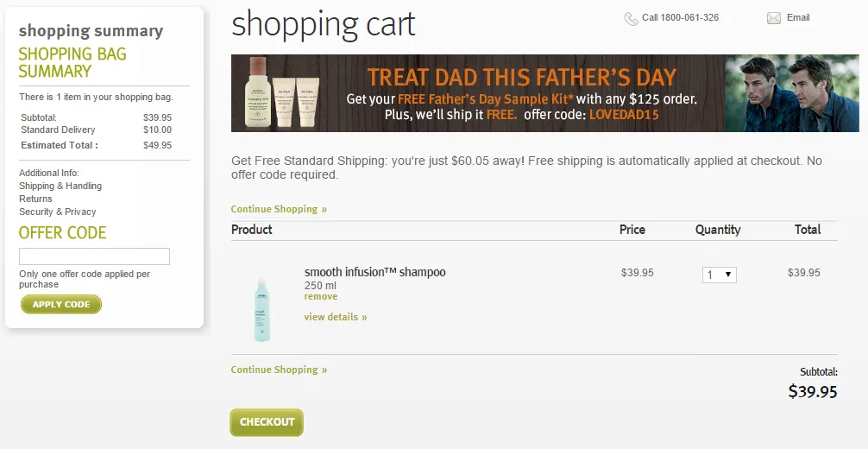Open Shipping & Handling info
This screenshot has width=868, height=449.
click(60, 186)
